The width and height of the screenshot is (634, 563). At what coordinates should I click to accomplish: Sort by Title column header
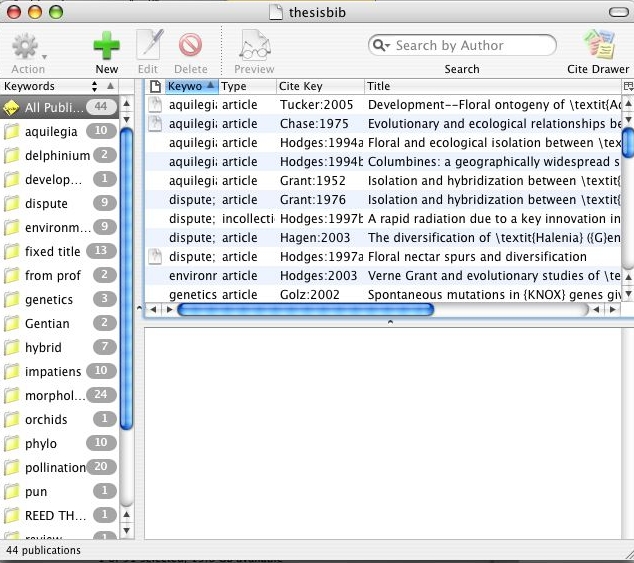pyautogui.click(x=490, y=87)
